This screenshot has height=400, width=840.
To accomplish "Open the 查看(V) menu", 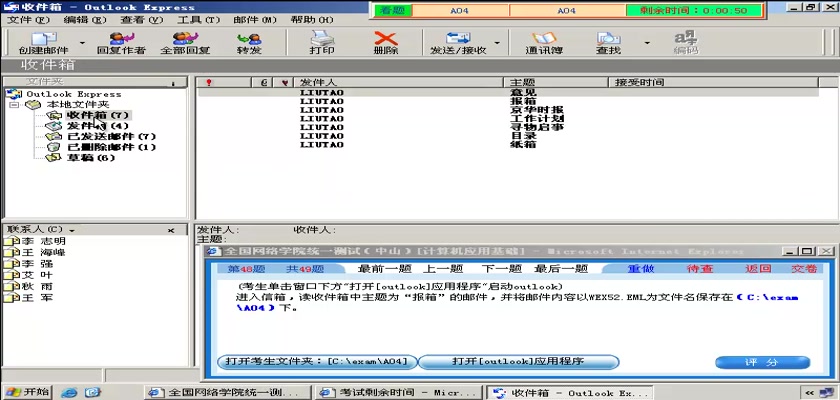I will click(141, 20).
